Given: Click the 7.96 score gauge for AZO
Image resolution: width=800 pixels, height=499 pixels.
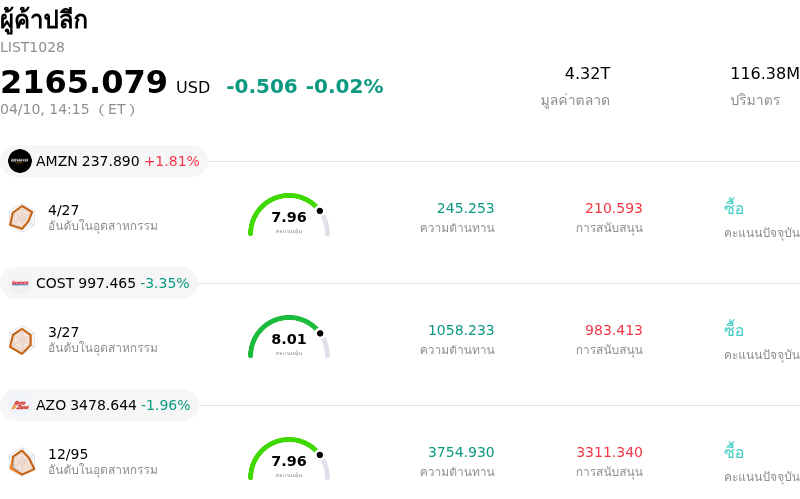Looking at the screenshot, I should [x=289, y=460].
